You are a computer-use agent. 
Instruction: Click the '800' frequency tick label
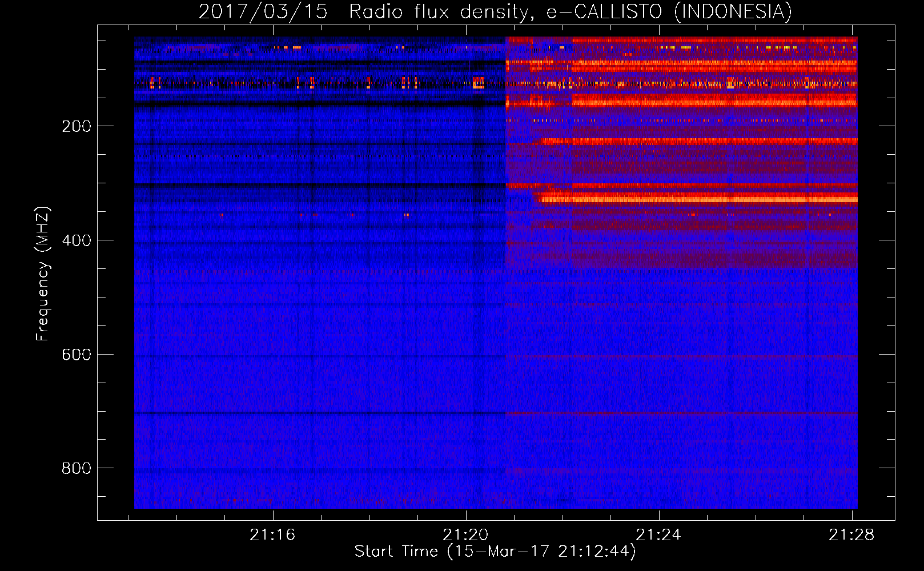(x=77, y=468)
